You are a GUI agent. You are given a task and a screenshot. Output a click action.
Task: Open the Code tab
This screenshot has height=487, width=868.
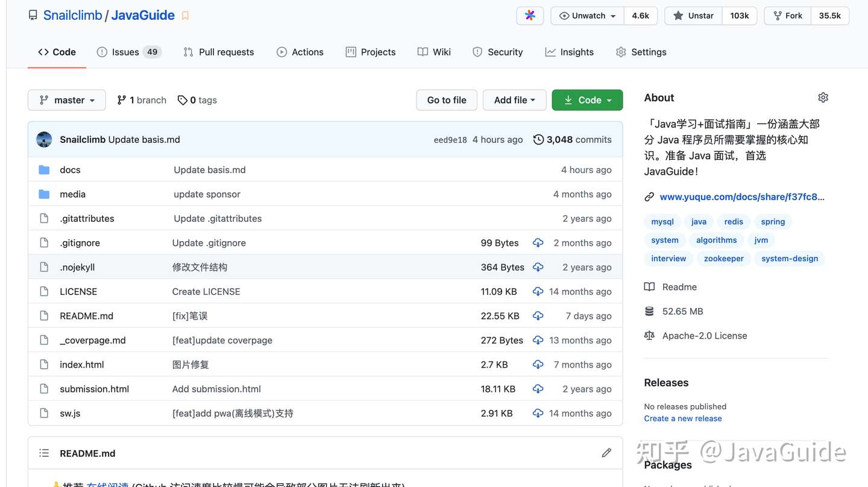point(57,52)
